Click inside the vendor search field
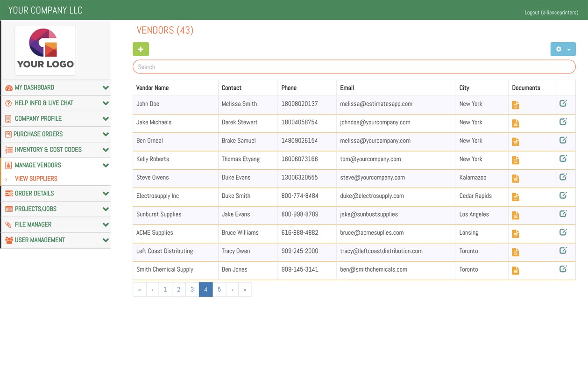Viewport: 588px width, 368px height. [x=354, y=66]
